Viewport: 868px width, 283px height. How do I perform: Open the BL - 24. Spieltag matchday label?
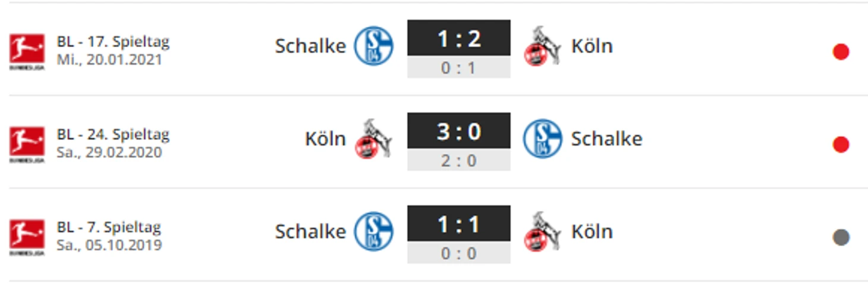(113, 135)
